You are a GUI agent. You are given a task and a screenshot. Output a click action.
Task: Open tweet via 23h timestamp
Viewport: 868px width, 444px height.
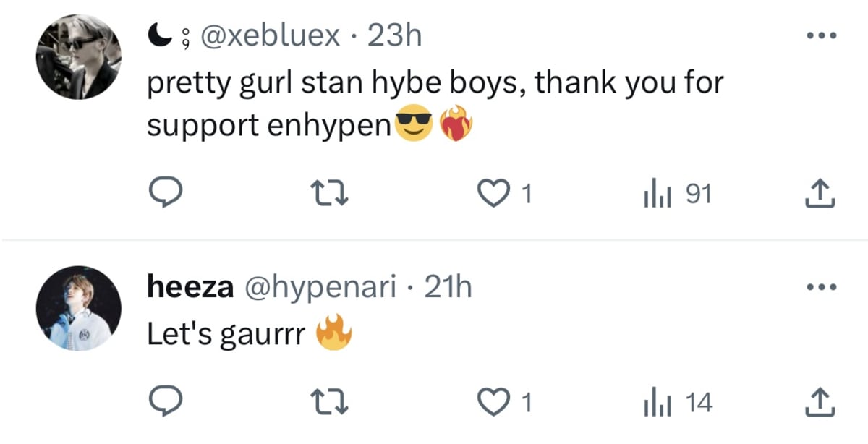pyautogui.click(x=394, y=35)
